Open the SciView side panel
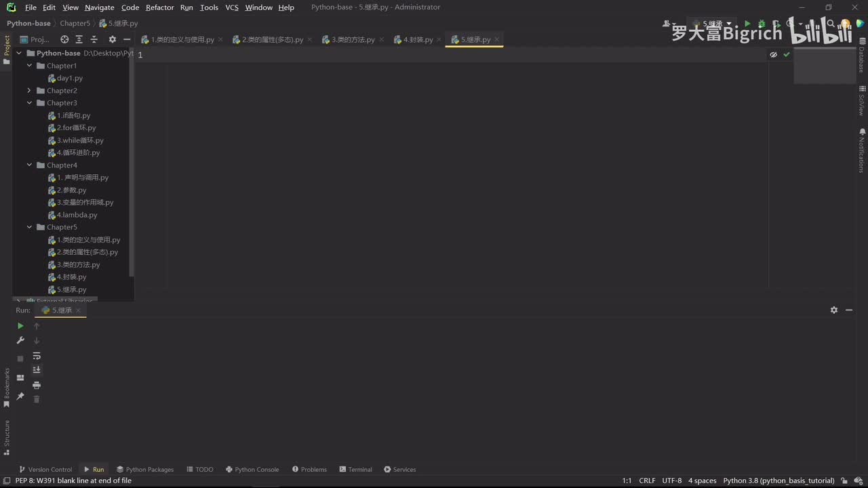The width and height of the screenshot is (868, 488). [x=862, y=100]
